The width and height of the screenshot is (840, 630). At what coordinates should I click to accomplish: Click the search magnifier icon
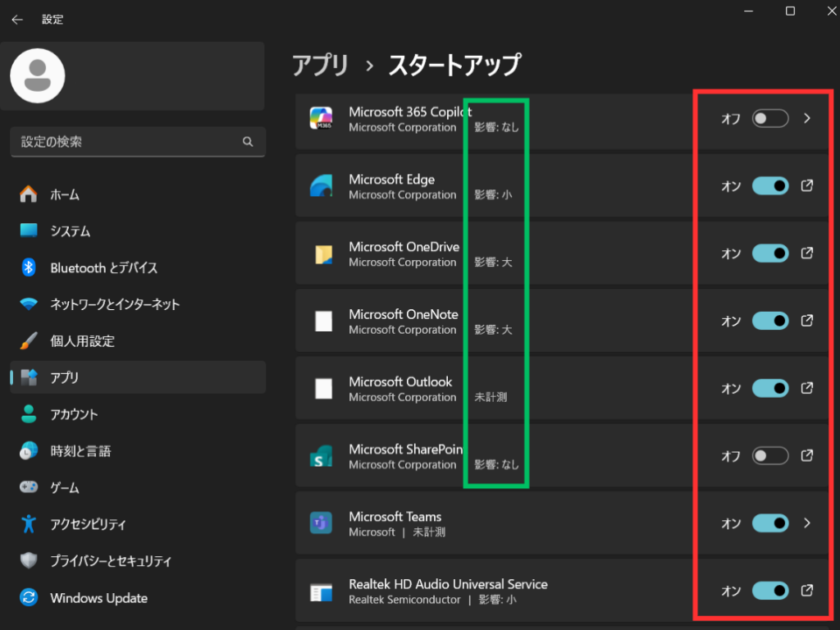[248, 141]
